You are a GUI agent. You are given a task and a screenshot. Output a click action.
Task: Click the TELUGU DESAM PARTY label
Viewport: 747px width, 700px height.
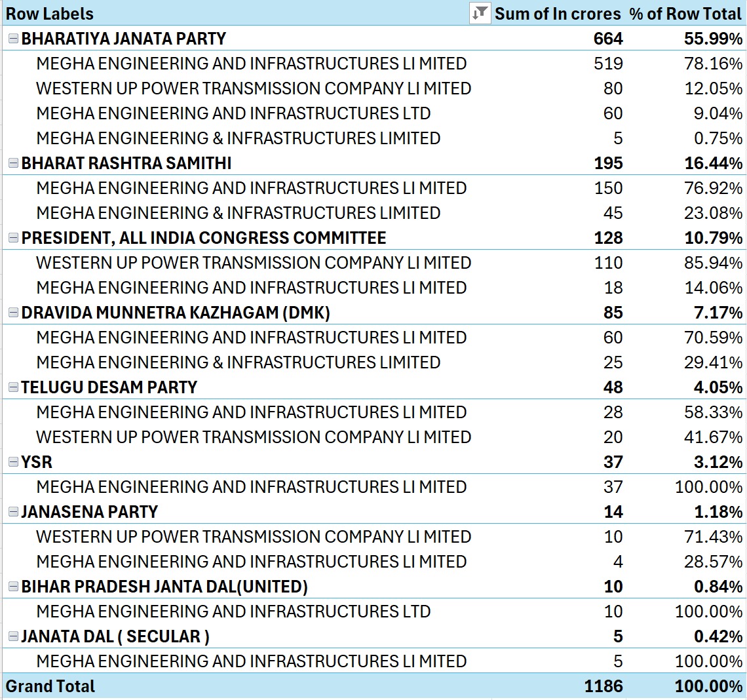pos(109,387)
